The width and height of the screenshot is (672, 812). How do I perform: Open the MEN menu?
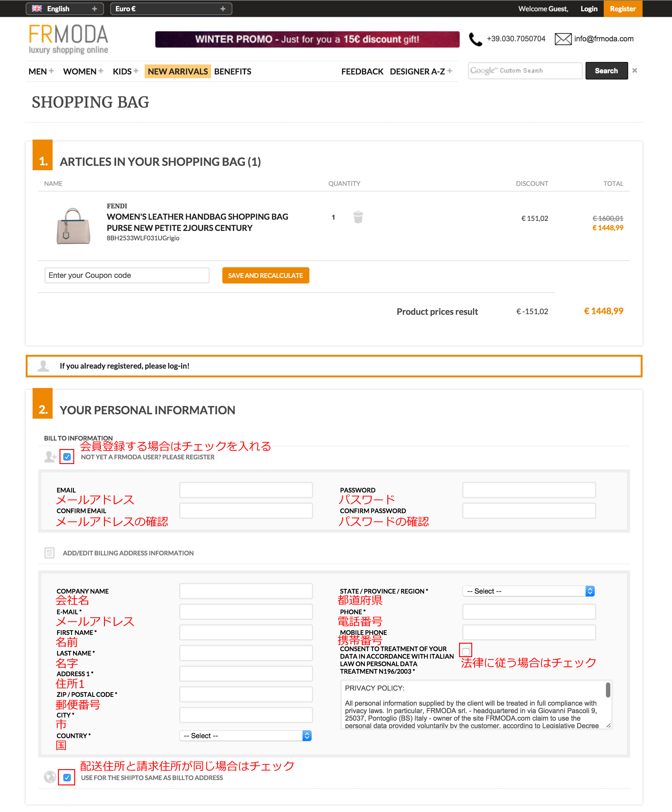click(x=38, y=72)
